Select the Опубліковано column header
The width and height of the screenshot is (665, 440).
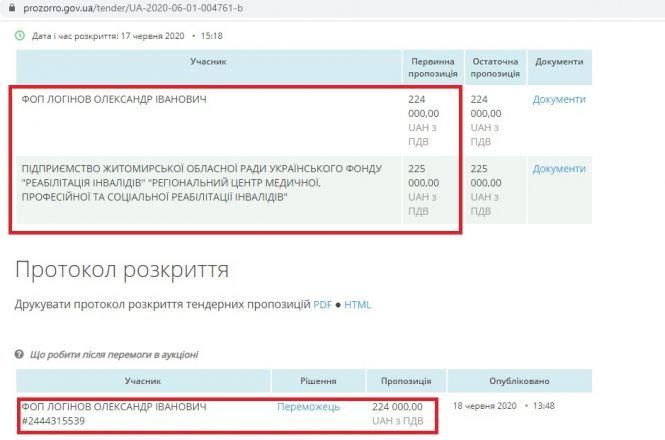520,381
